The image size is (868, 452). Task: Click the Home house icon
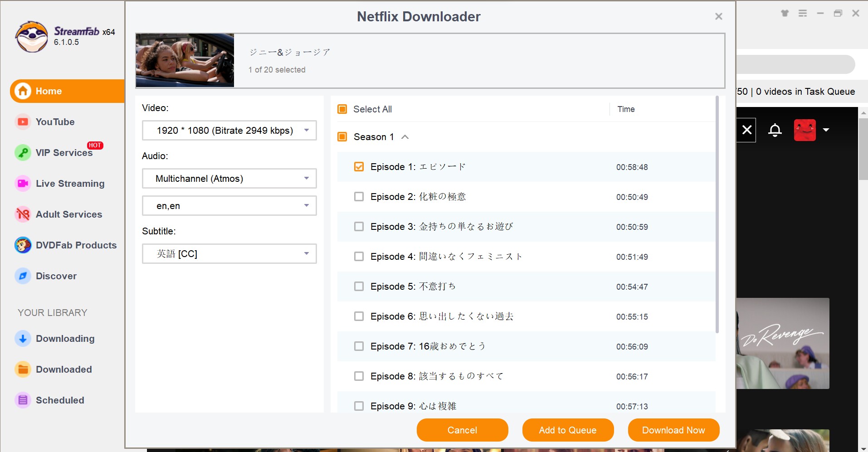point(23,91)
